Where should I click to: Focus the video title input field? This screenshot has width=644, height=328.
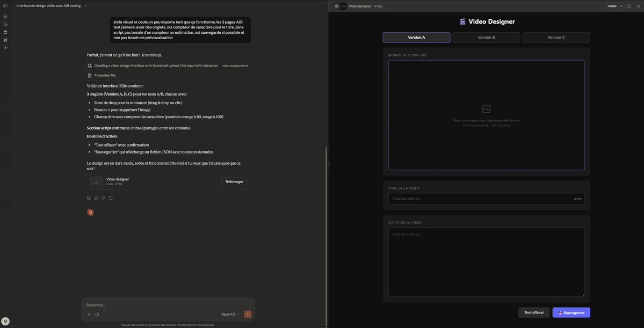pyautogui.click(x=486, y=199)
